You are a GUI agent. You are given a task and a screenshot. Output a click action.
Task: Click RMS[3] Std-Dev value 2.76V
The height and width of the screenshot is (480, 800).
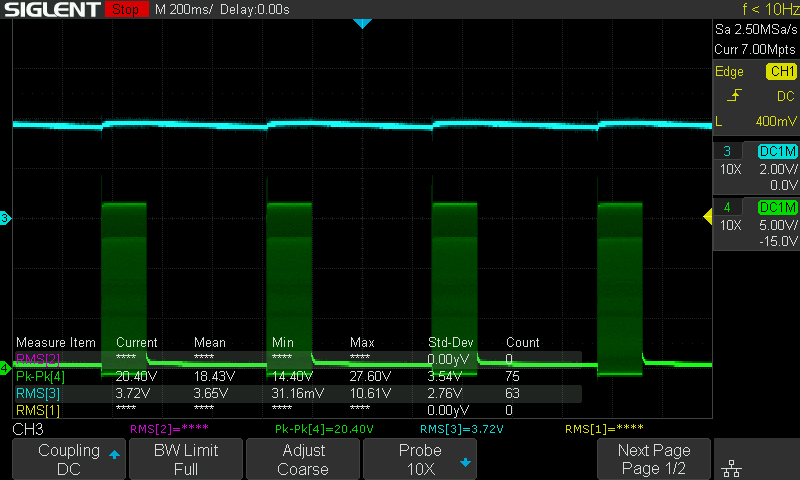coord(444,393)
